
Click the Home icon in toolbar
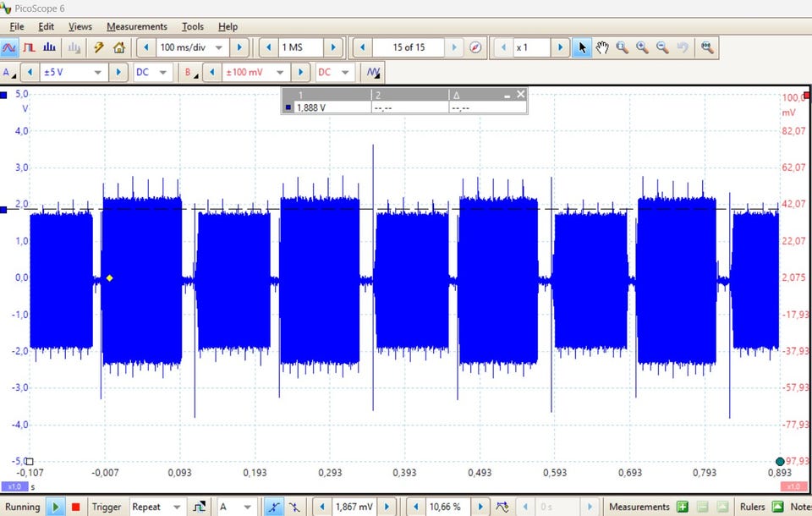(119, 47)
